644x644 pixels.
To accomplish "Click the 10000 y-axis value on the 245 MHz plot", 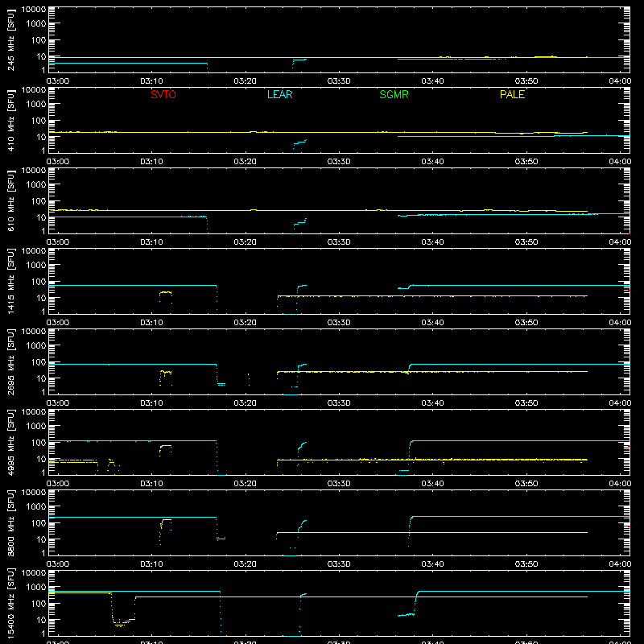I will 34,9.
